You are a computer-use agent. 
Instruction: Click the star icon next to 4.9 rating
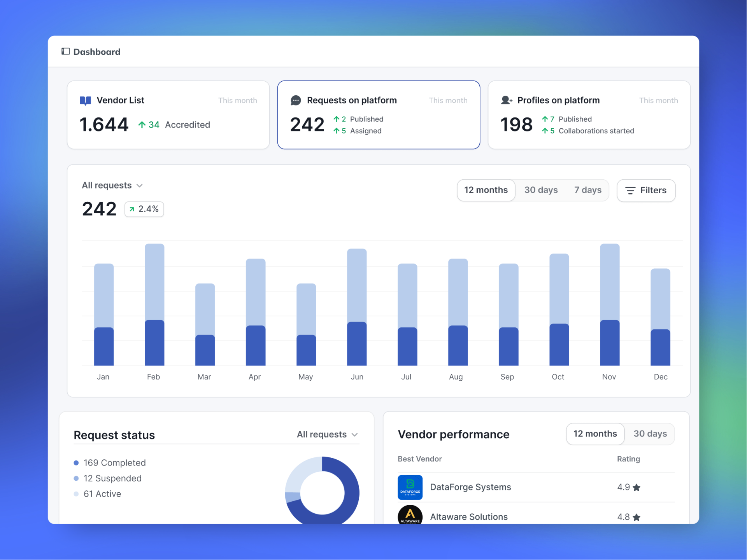(x=637, y=487)
